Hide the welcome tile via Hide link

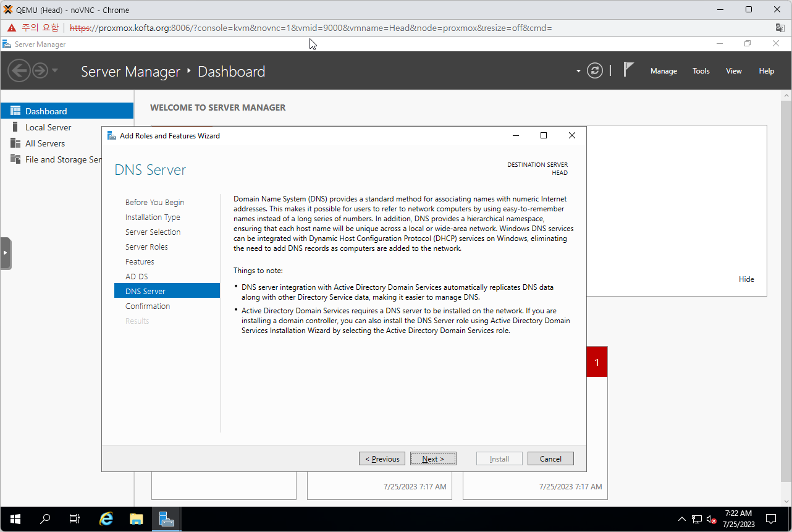[746, 279]
